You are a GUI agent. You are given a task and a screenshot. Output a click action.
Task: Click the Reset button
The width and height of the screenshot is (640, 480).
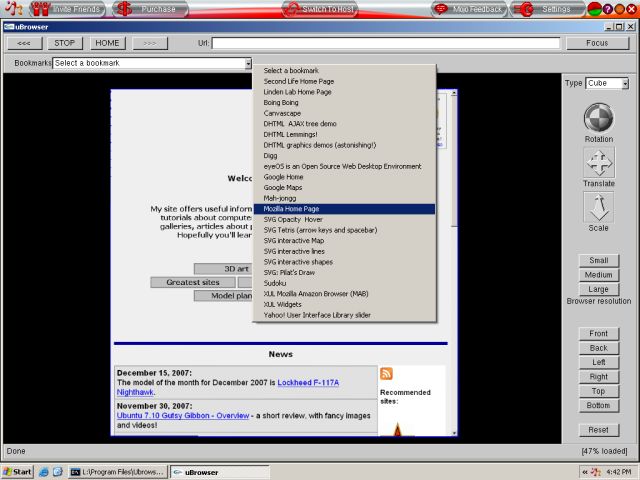click(x=598, y=430)
